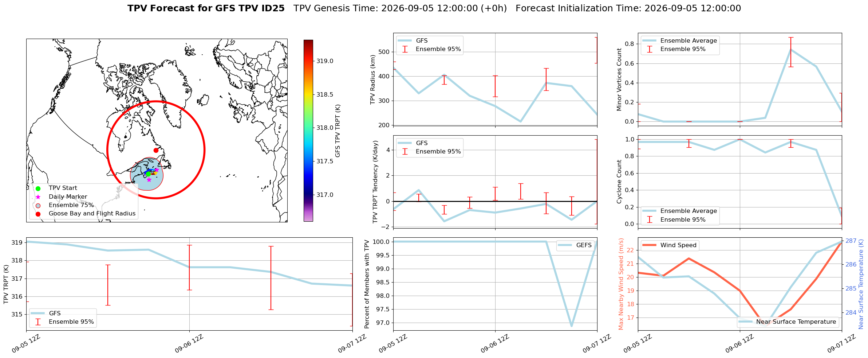Viewport: 868px width, 358px height.
Task: Click the 'TPV Start' legend label
Action: click(63, 188)
